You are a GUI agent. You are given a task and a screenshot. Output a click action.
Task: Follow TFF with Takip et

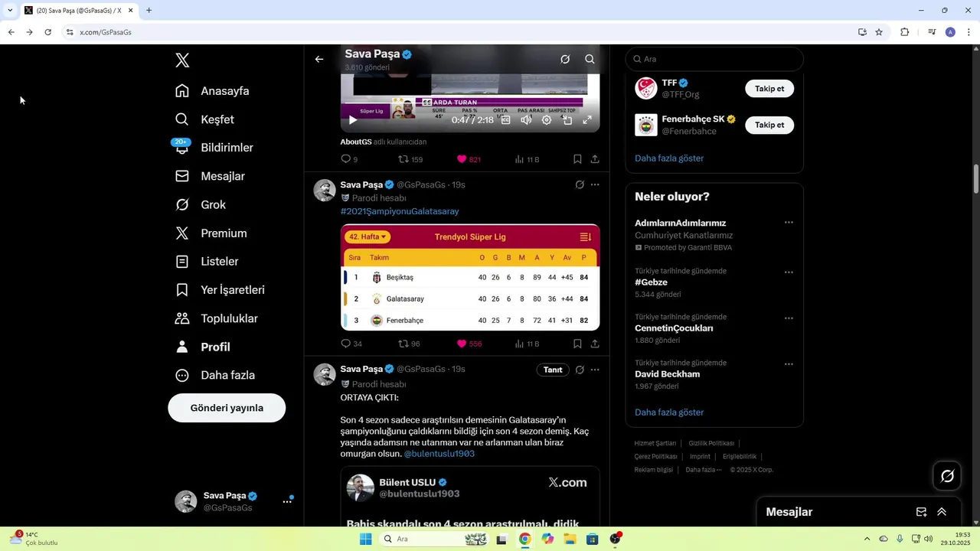769,89
